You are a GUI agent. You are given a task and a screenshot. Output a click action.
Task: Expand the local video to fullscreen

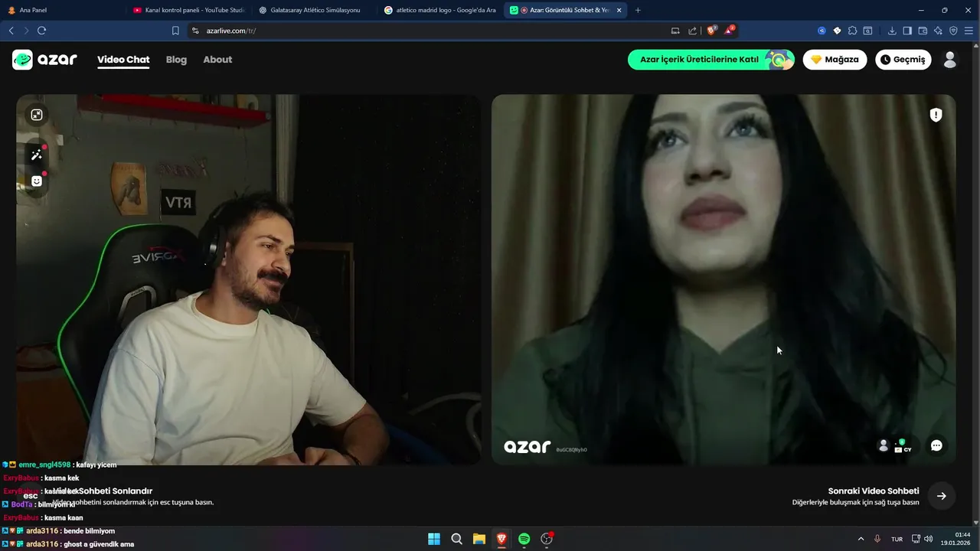point(37,115)
